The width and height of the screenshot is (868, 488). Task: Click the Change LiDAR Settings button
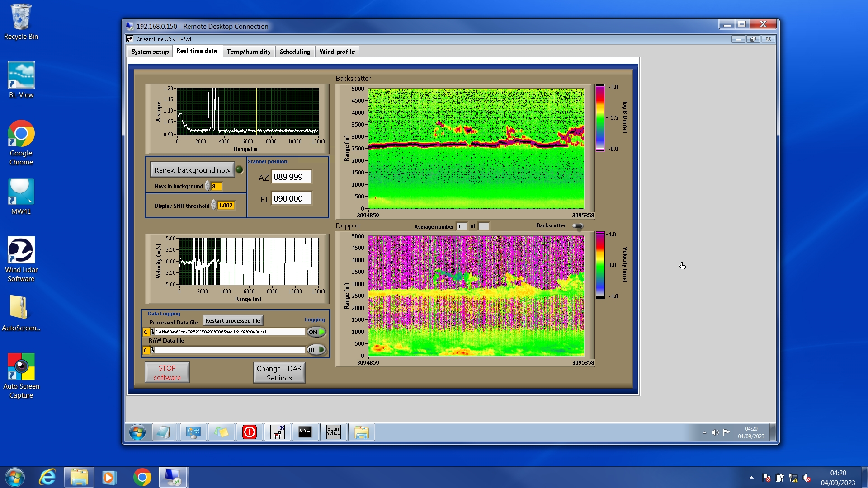[x=279, y=373]
